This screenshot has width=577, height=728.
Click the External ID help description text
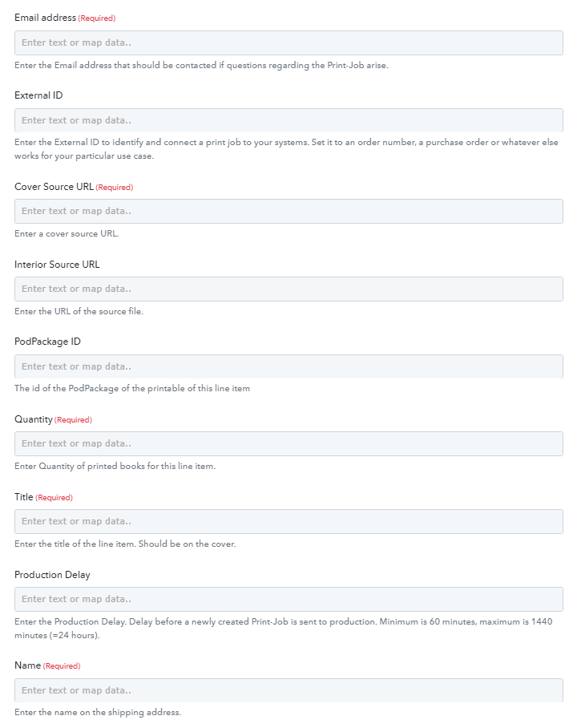click(286, 149)
